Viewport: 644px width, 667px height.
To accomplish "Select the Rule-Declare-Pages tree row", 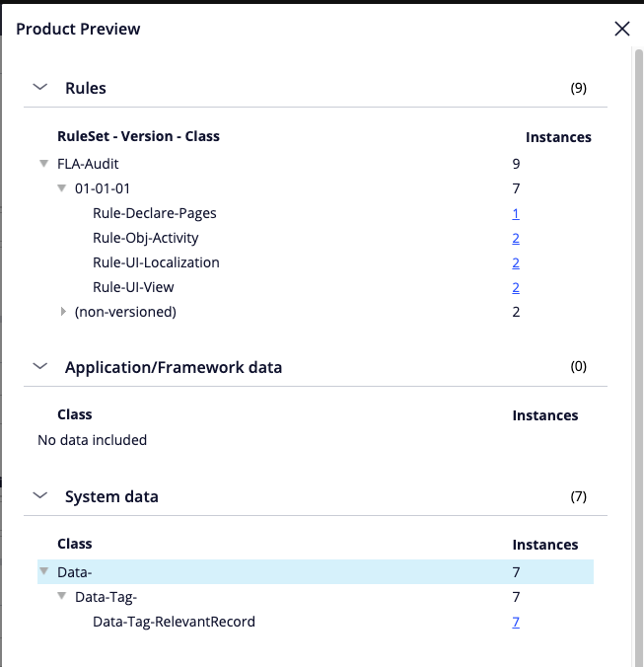I will (x=316, y=213).
